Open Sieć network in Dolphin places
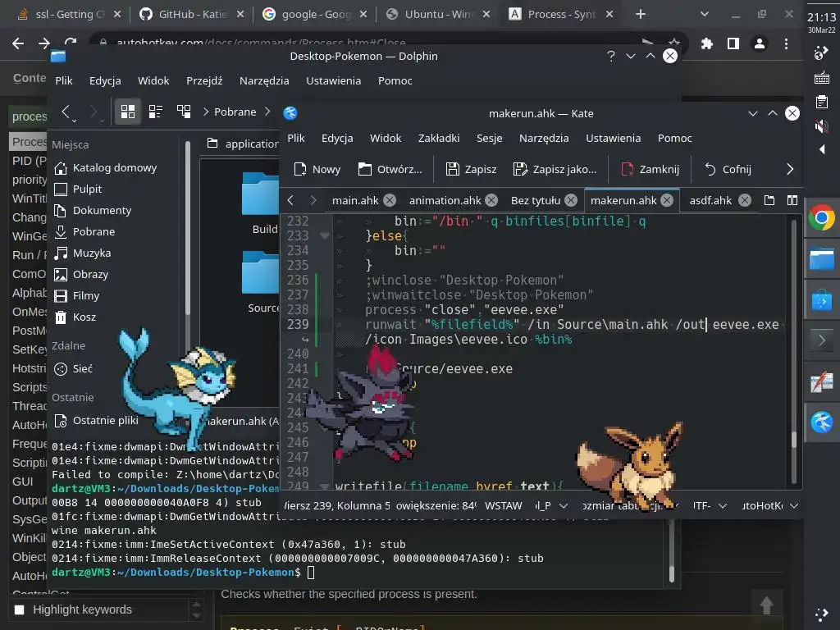Image resolution: width=840 pixels, height=630 pixels. pos(73,368)
